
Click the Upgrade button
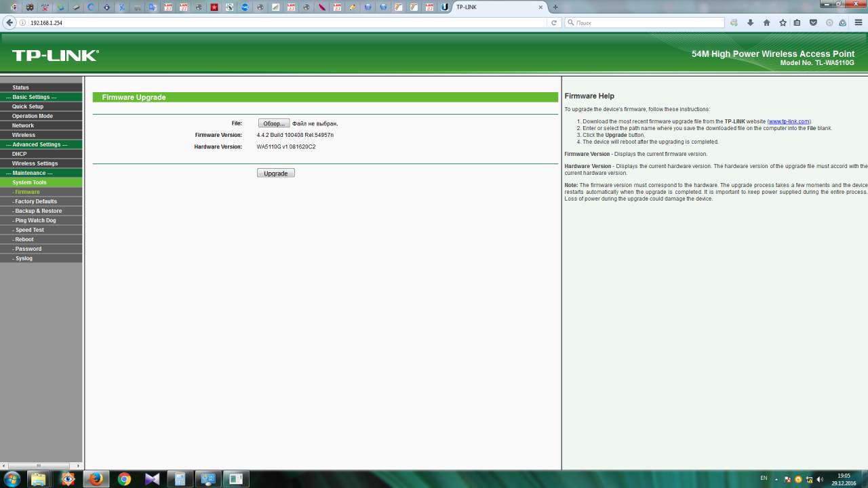click(x=275, y=174)
